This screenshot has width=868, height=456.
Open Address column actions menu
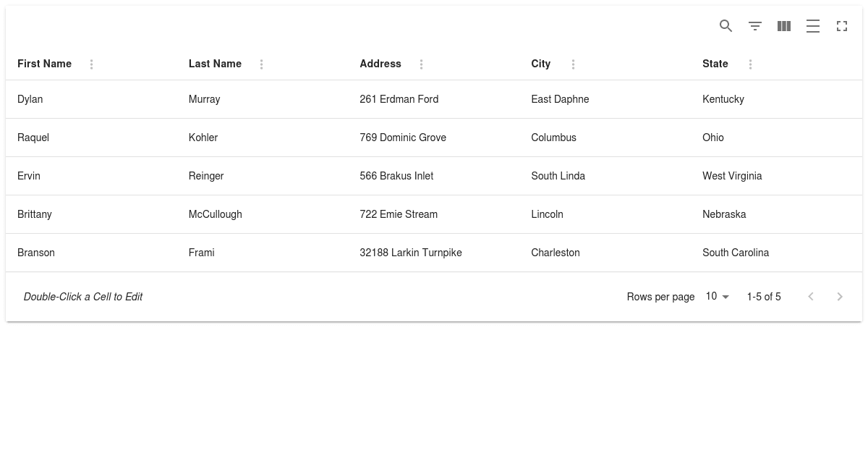click(422, 64)
